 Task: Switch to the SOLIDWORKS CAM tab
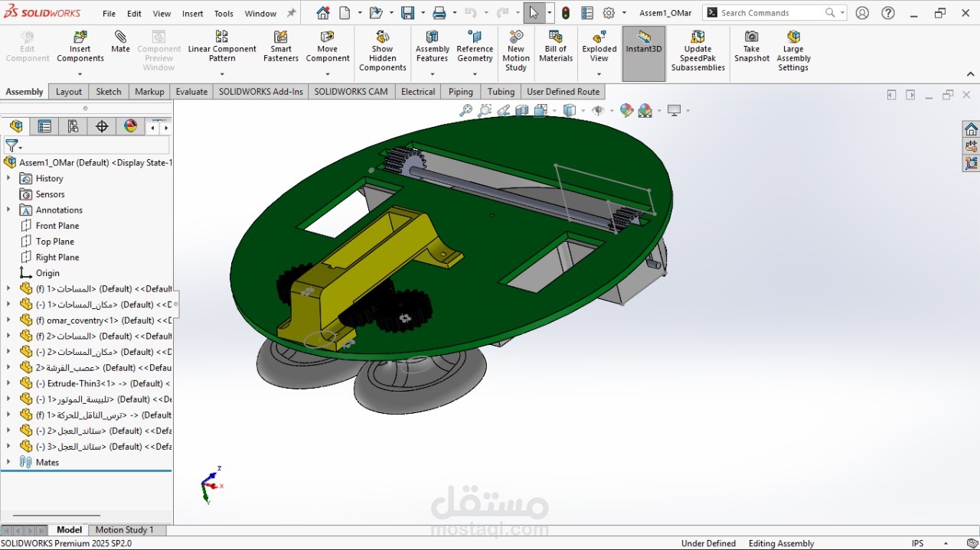(x=351, y=92)
